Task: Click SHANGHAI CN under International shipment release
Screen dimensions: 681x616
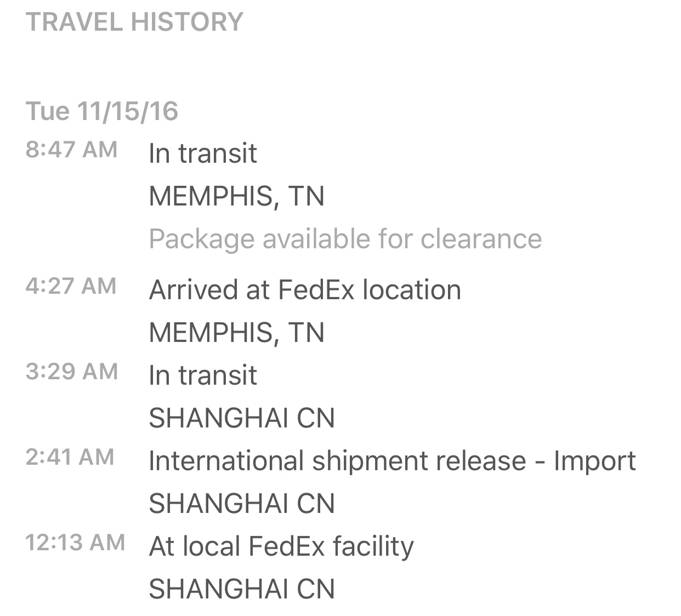Action: click(241, 504)
